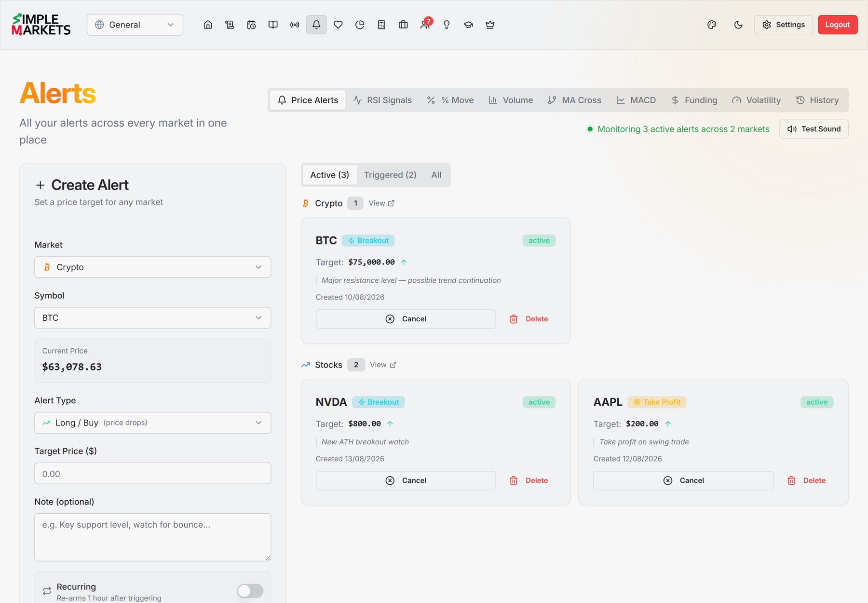Open the Alert Type dropdown

pos(153,423)
